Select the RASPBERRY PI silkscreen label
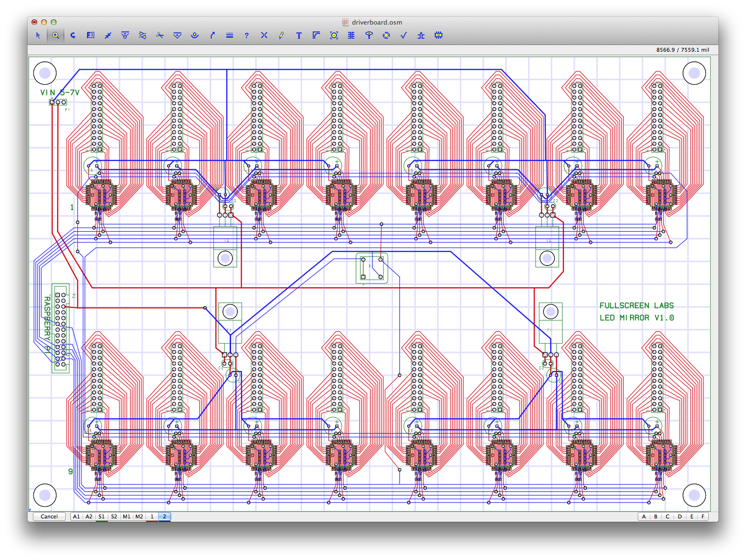 tap(47, 324)
